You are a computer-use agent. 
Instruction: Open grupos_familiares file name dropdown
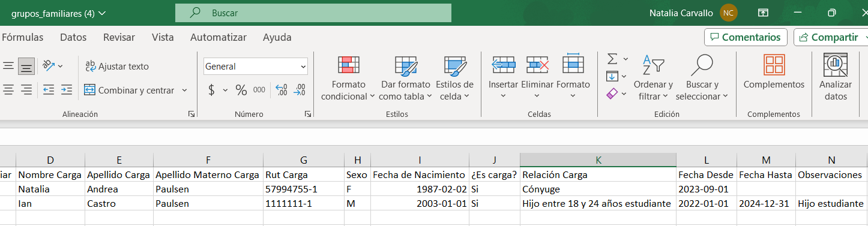click(x=58, y=13)
